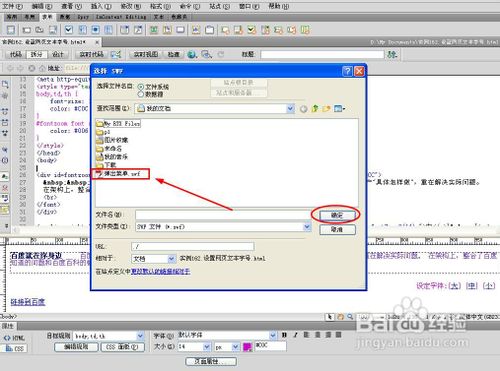Toggle 实时代码 view
Viewport: 500px width, 371px height.
pyautogui.click(x=91, y=54)
